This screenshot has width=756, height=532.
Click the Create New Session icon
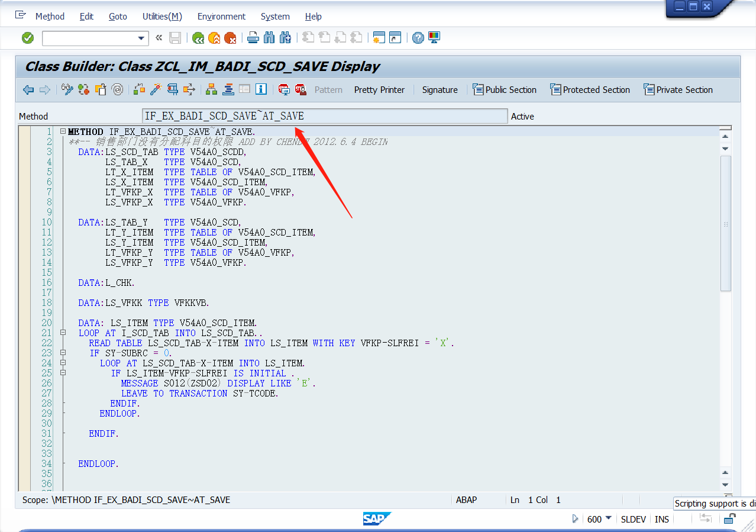tap(378, 37)
